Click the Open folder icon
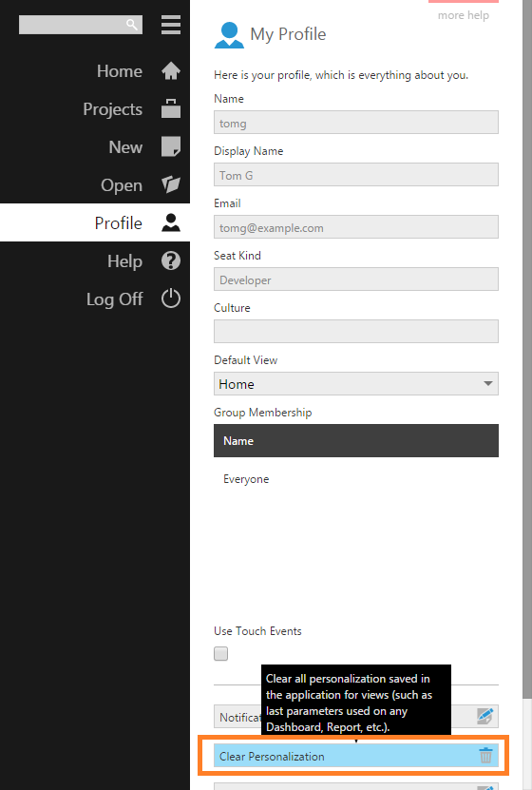This screenshot has height=790, width=532. pos(171,184)
